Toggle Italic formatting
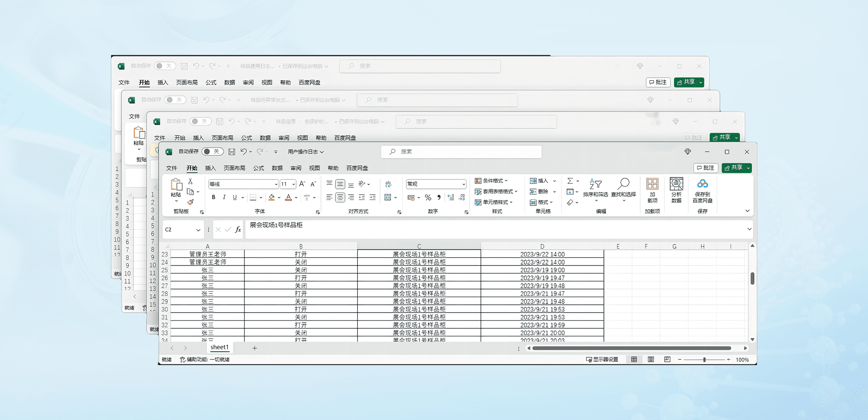 click(224, 197)
